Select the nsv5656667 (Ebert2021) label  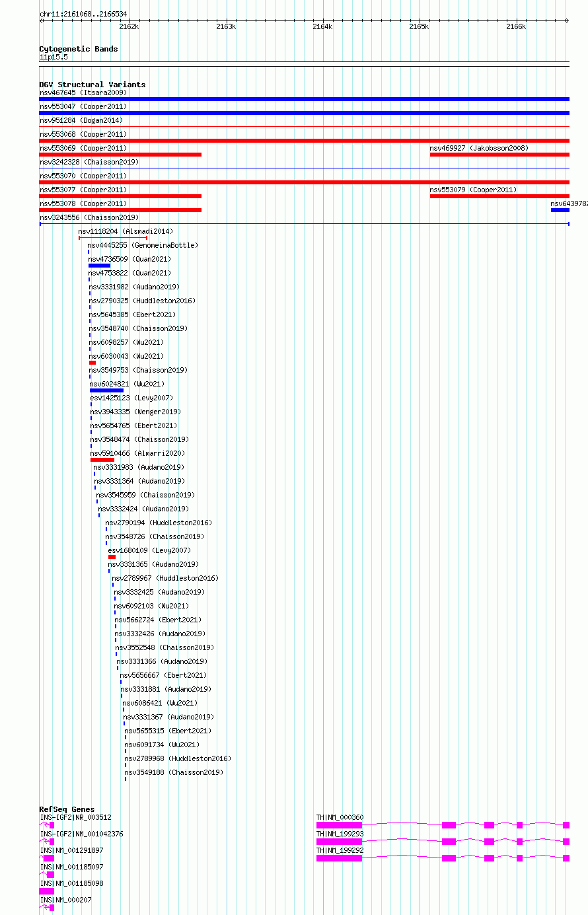[x=164, y=675]
